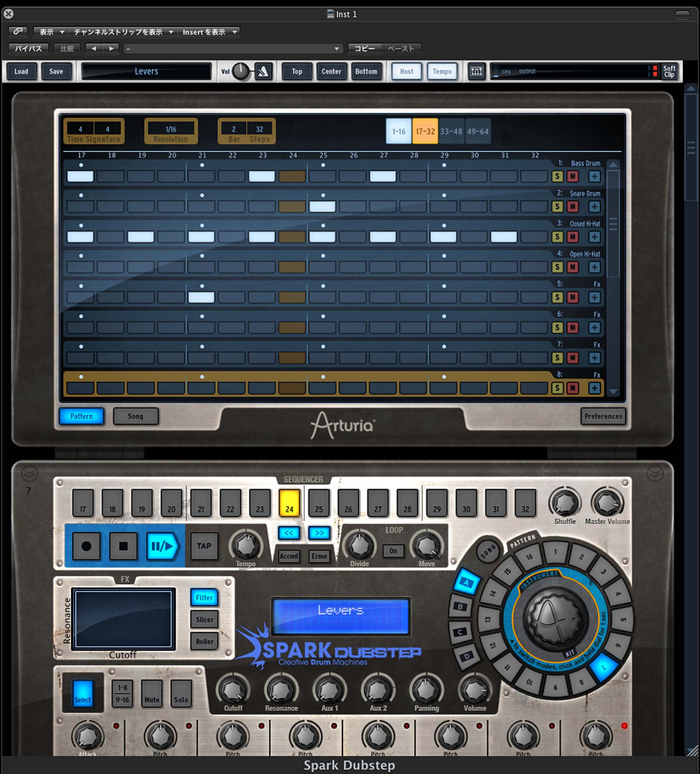Select next preset with right arrow
700x774 pixels.
pos(111,48)
